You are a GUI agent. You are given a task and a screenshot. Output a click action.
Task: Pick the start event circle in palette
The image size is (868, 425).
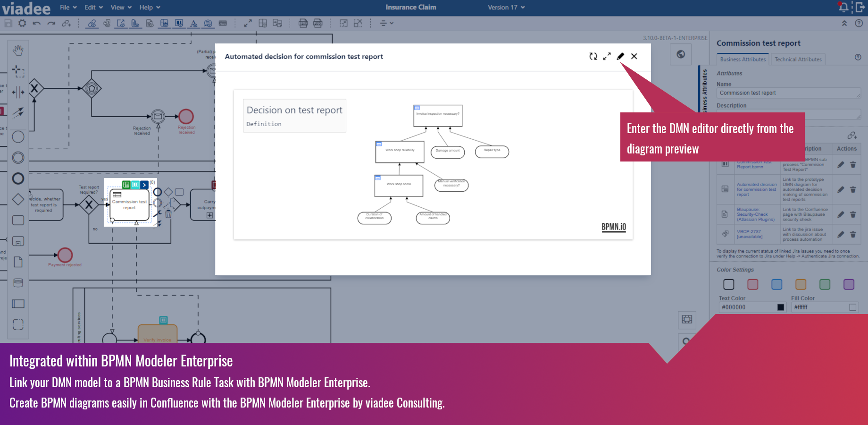(x=18, y=137)
